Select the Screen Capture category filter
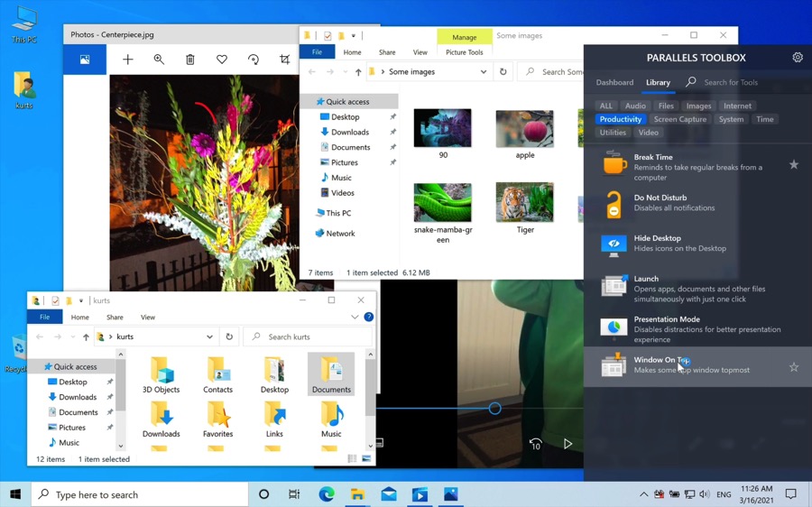This screenshot has height=507, width=812. (680, 119)
